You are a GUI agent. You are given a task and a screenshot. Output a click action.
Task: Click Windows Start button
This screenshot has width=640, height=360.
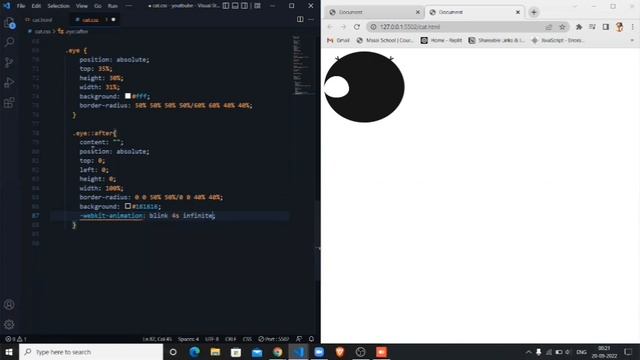[9, 352]
